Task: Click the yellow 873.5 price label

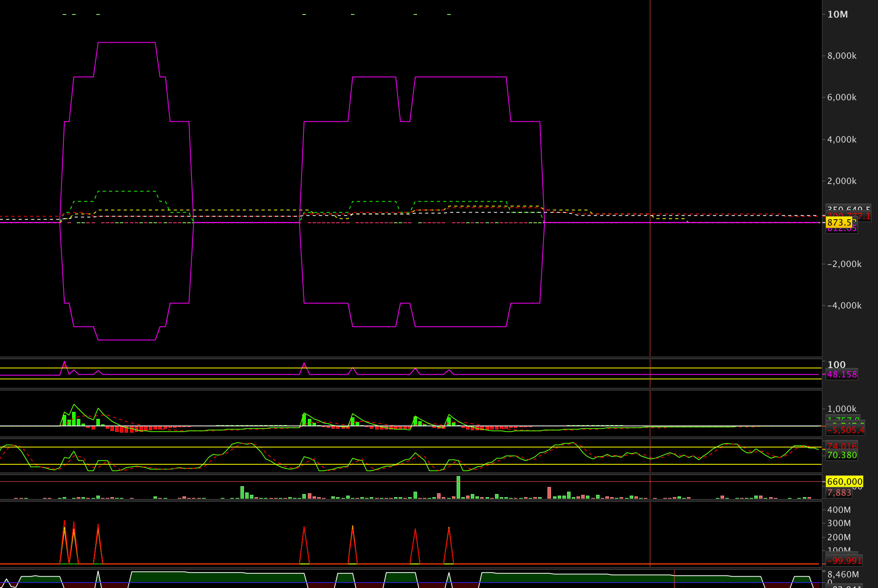Action: click(839, 222)
